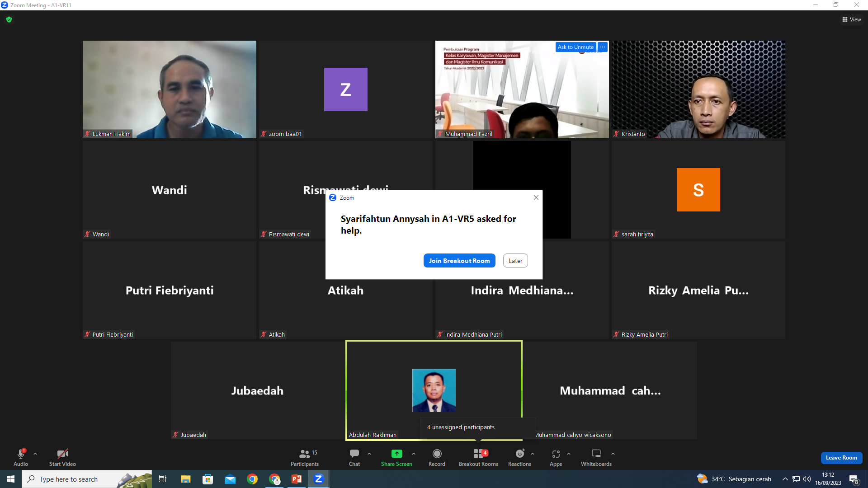Close the Zoom help request dialog
The height and width of the screenshot is (488, 868).
(x=536, y=197)
